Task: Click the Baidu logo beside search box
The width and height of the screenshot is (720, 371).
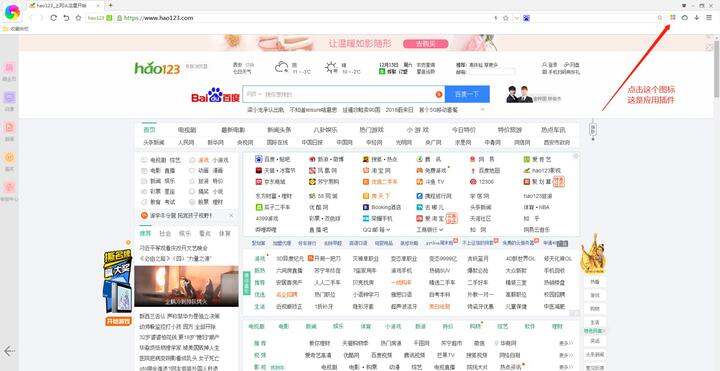Action: (215, 96)
